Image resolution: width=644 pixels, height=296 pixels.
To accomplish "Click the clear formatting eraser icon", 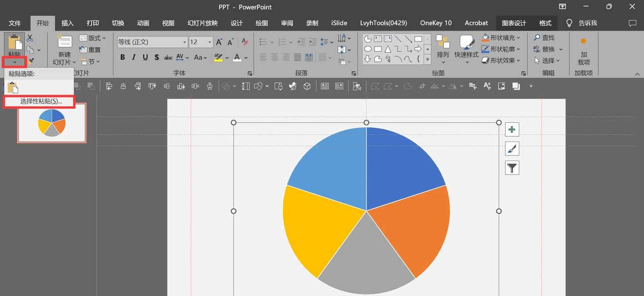I will pos(245,42).
